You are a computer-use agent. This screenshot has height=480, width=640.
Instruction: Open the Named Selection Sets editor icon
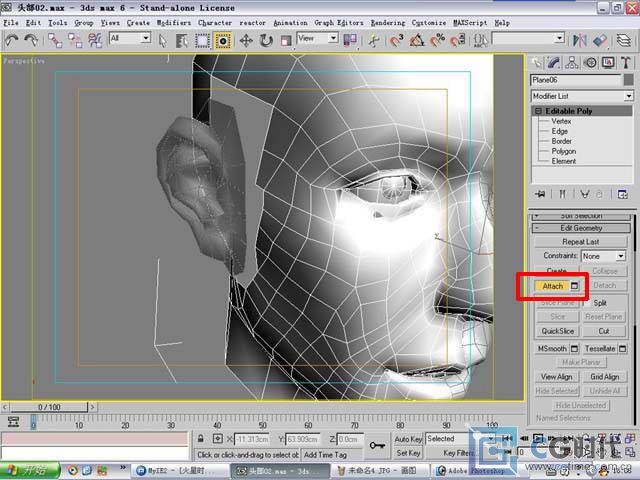(480, 40)
